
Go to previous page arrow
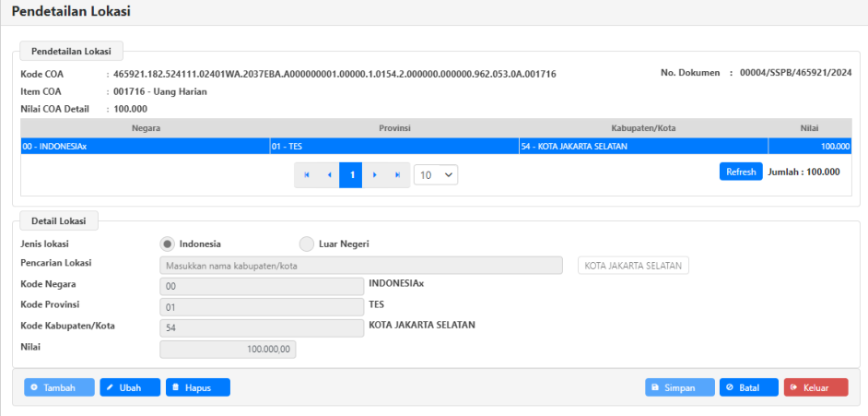pos(329,174)
